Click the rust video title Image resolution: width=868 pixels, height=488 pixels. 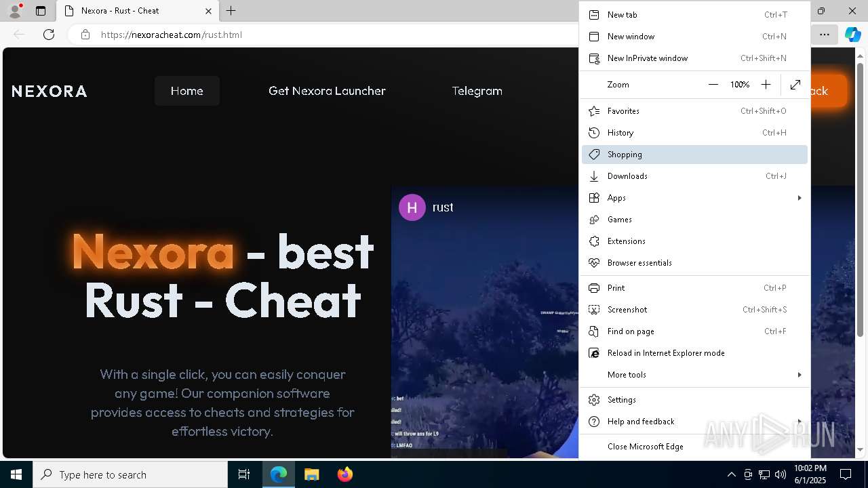click(x=443, y=207)
